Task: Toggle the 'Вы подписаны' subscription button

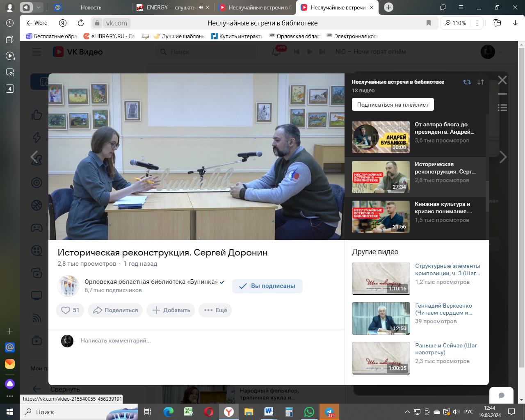Action: coord(267,286)
